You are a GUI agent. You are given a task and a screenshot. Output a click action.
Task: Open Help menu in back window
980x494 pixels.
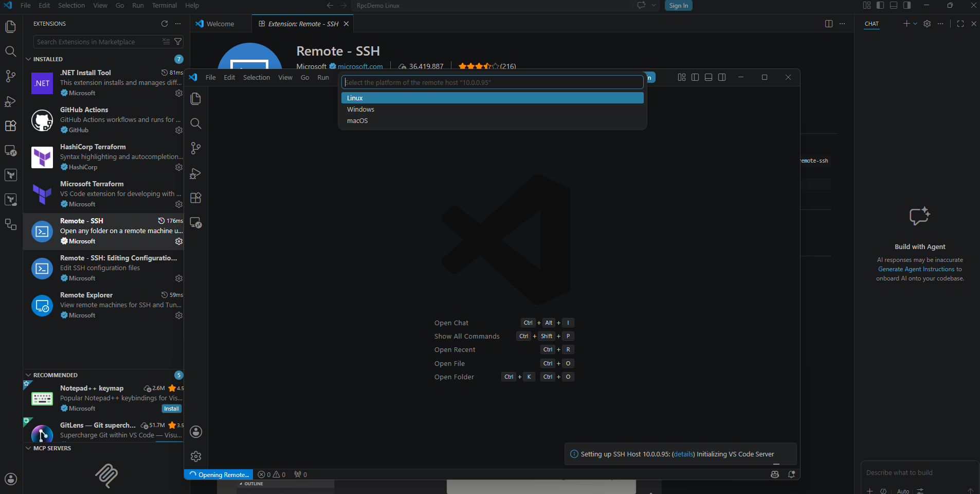click(x=192, y=5)
